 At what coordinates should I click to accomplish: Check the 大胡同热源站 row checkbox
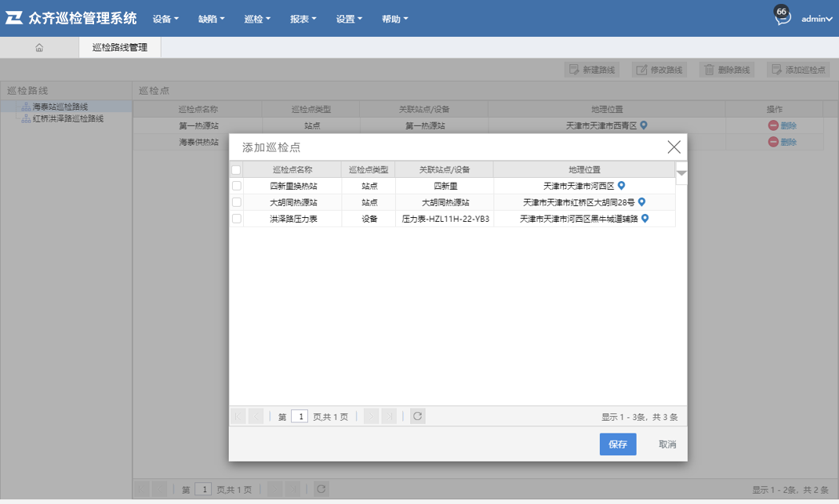(237, 202)
